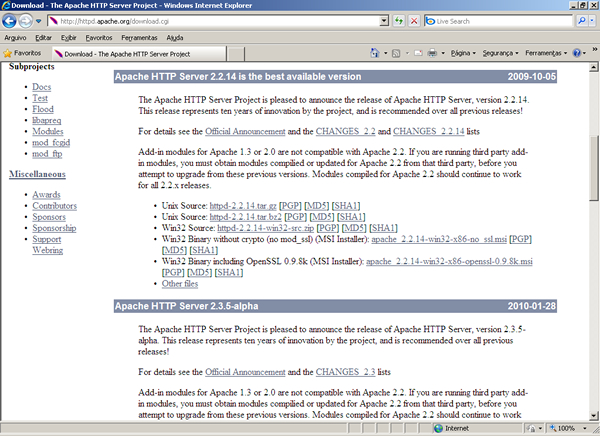The height and width of the screenshot is (436, 600).
Task: Click the vertical scrollbar thumb
Action: point(593,168)
